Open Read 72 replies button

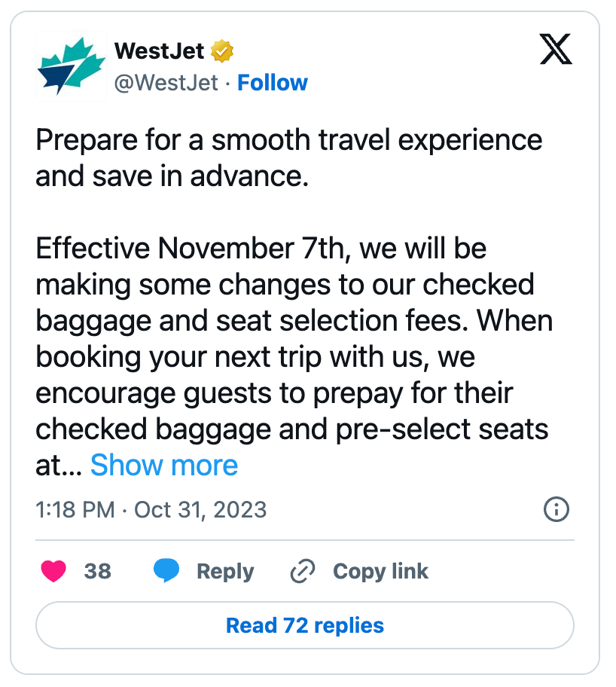[x=305, y=625]
